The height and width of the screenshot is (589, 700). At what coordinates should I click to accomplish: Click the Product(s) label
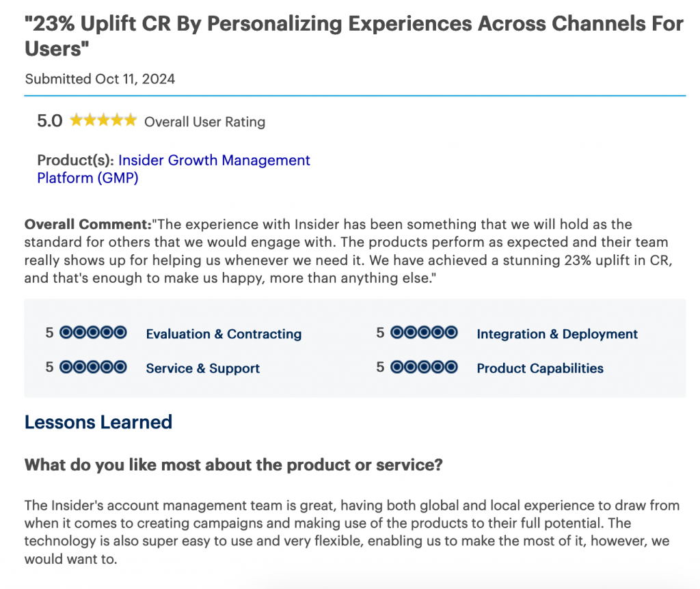click(75, 161)
